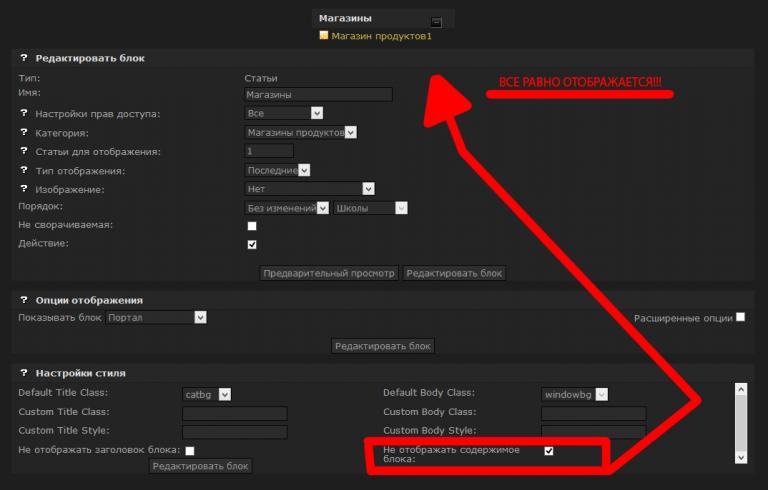Show help for Изображение
This screenshot has height=490, width=768.
(x=24, y=189)
